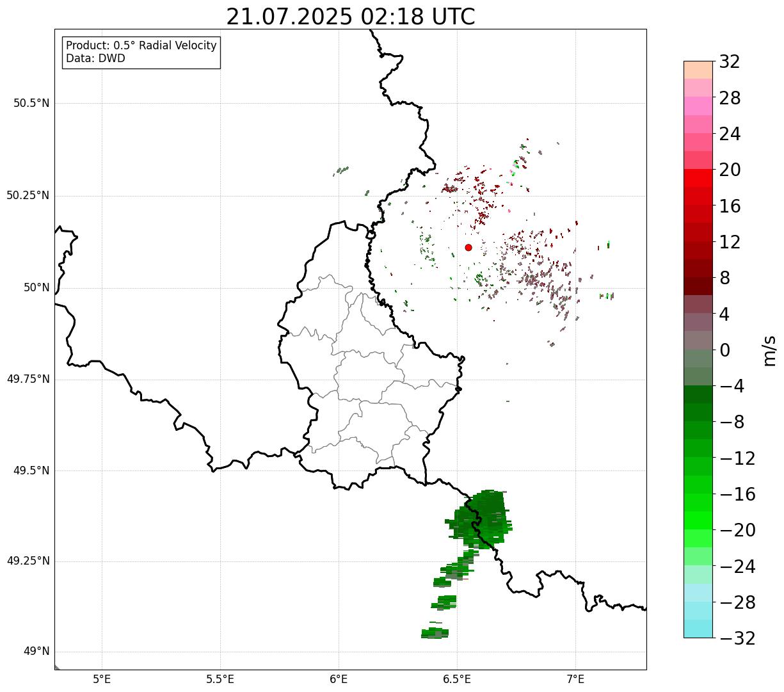Click the m/s colorbar unit label
Viewport: 784px width, 692px height.
[x=769, y=350]
